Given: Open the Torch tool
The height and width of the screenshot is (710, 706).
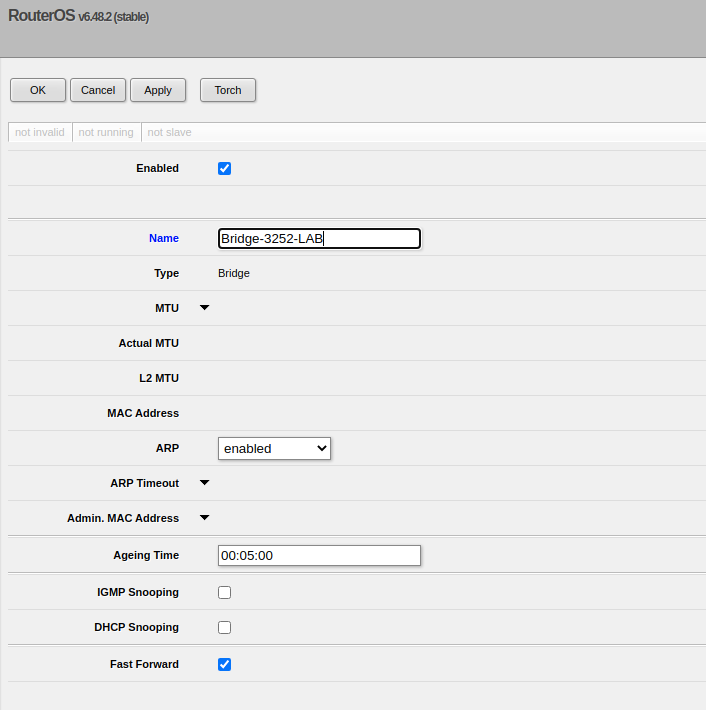Looking at the screenshot, I should pos(228,90).
